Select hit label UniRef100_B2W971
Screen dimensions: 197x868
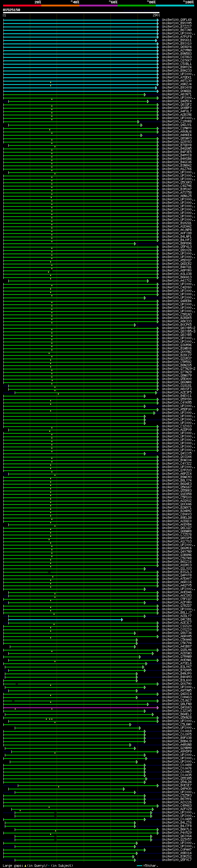pos(177,507)
